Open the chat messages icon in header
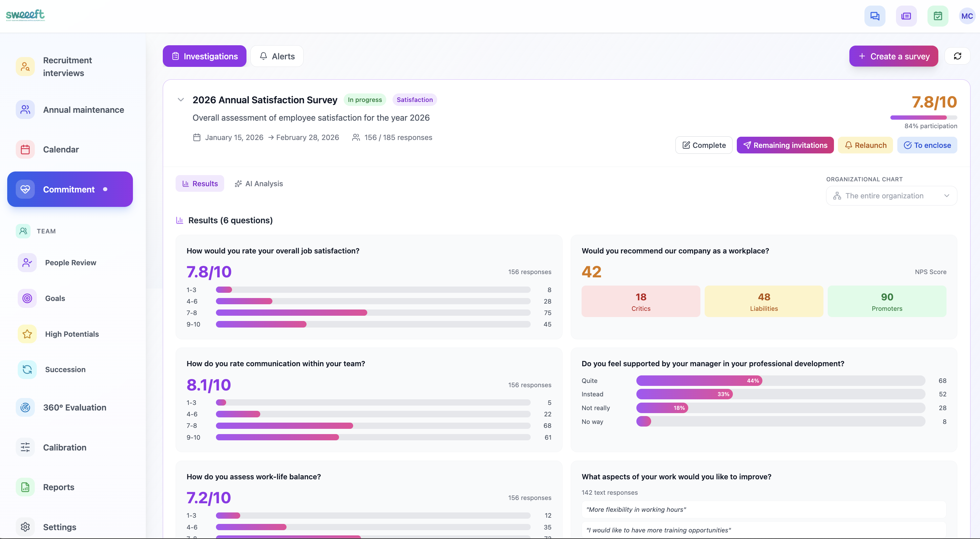This screenshot has height=539, width=980. coord(875,16)
